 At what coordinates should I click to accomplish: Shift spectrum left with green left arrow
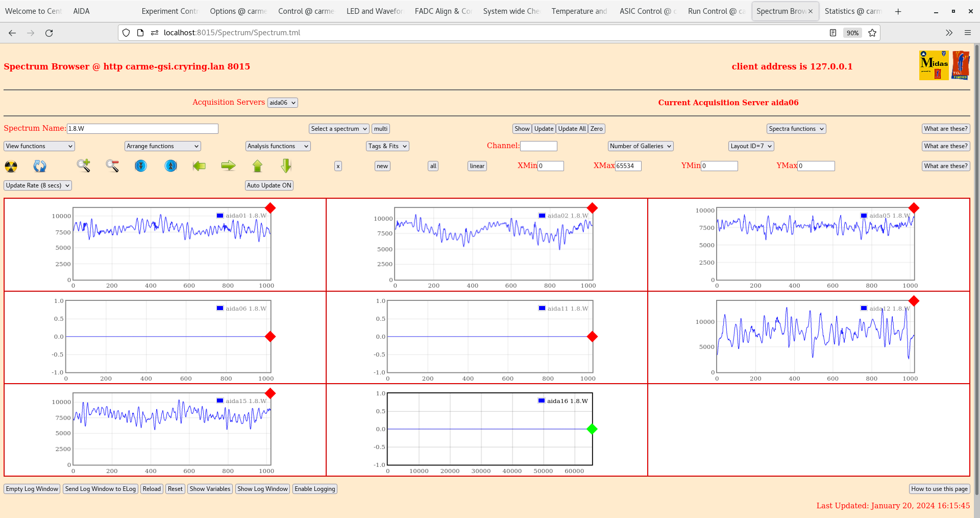199,166
